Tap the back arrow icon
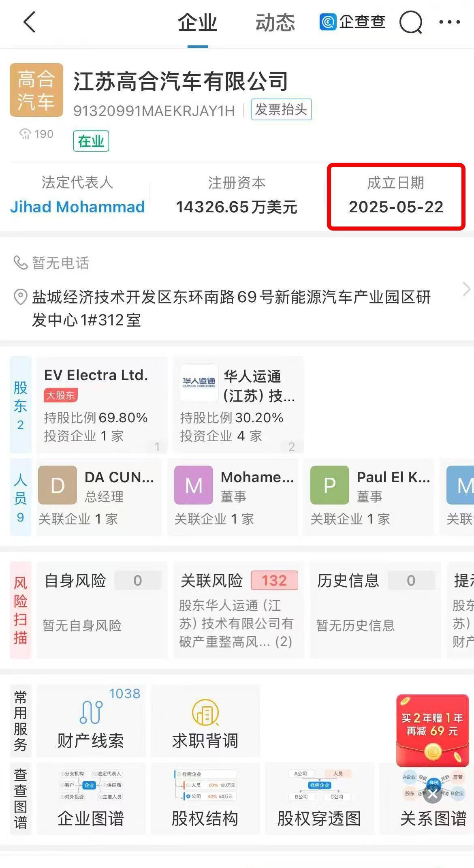The height and width of the screenshot is (868, 474). click(x=30, y=22)
